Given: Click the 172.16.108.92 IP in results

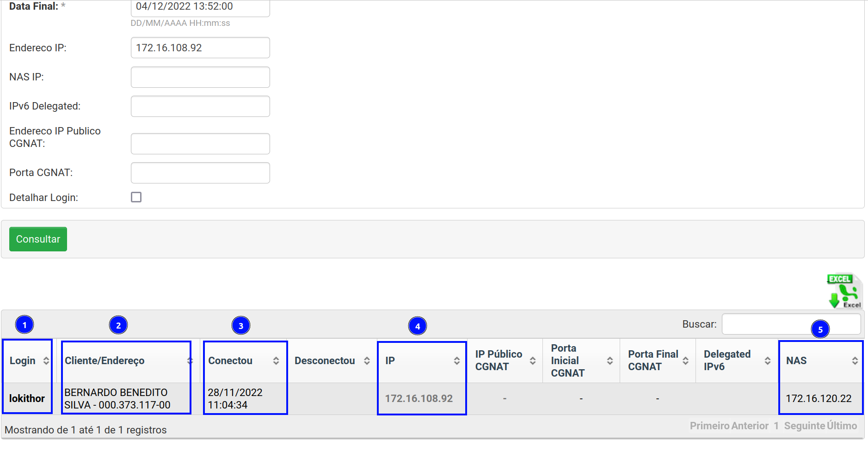Looking at the screenshot, I should click(x=419, y=398).
